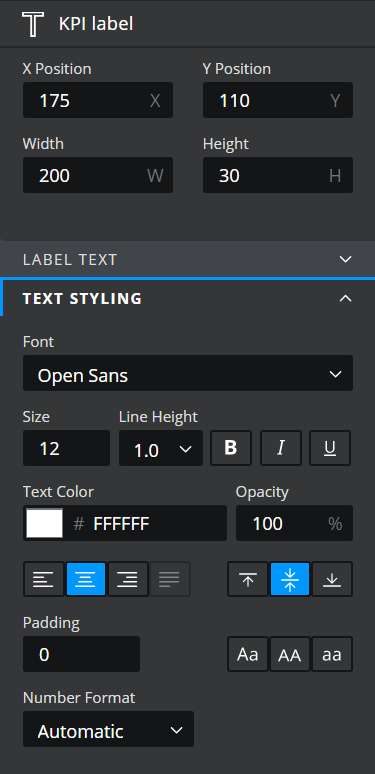Image resolution: width=375 pixels, height=774 pixels.
Task: Expand the LABEL TEXT section
Action: tap(188, 259)
